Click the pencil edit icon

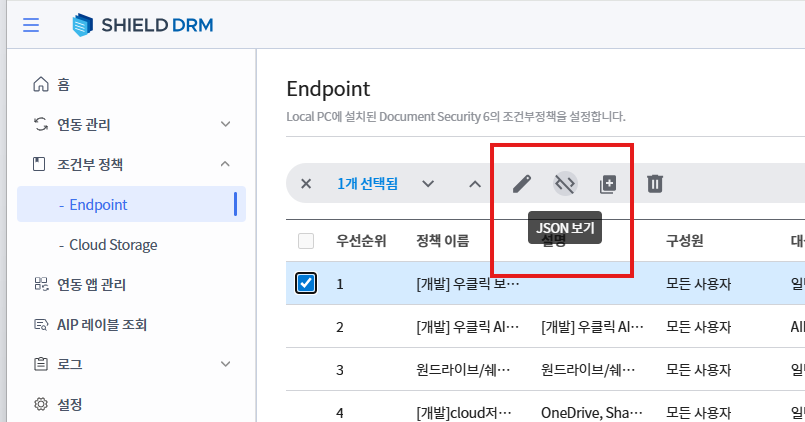pos(521,183)
